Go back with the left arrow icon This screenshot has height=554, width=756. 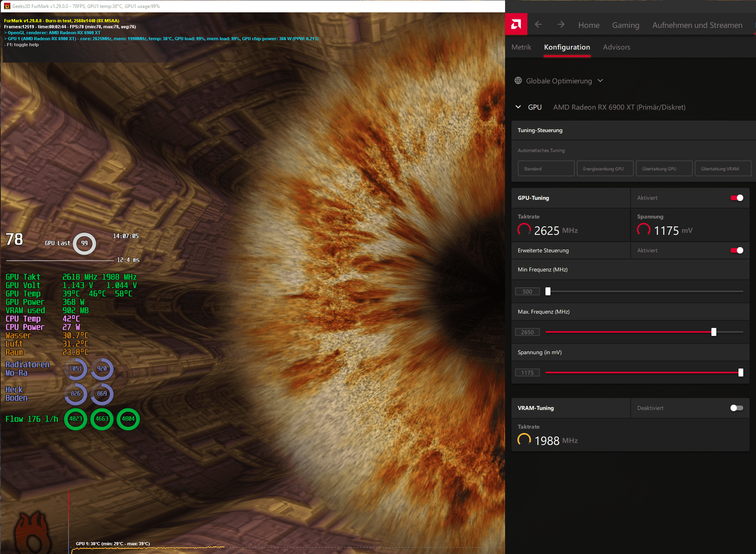click(x=538, y=25)
